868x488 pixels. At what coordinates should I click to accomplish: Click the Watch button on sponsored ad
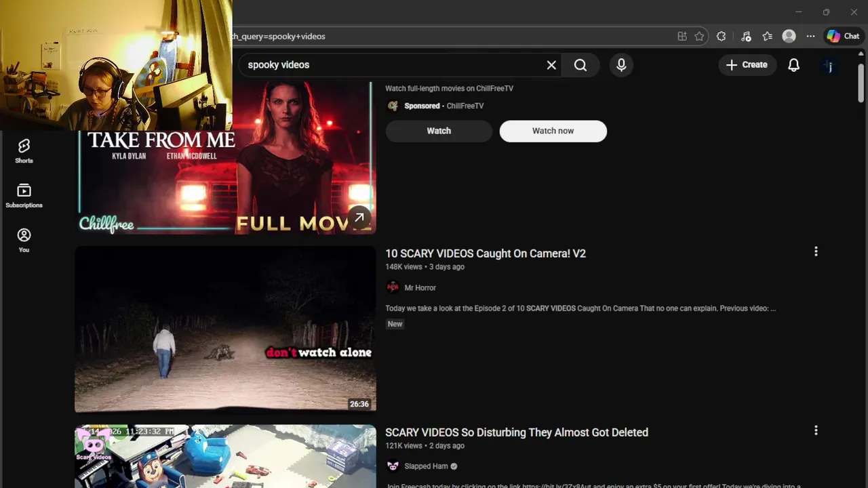coord(439,131)
